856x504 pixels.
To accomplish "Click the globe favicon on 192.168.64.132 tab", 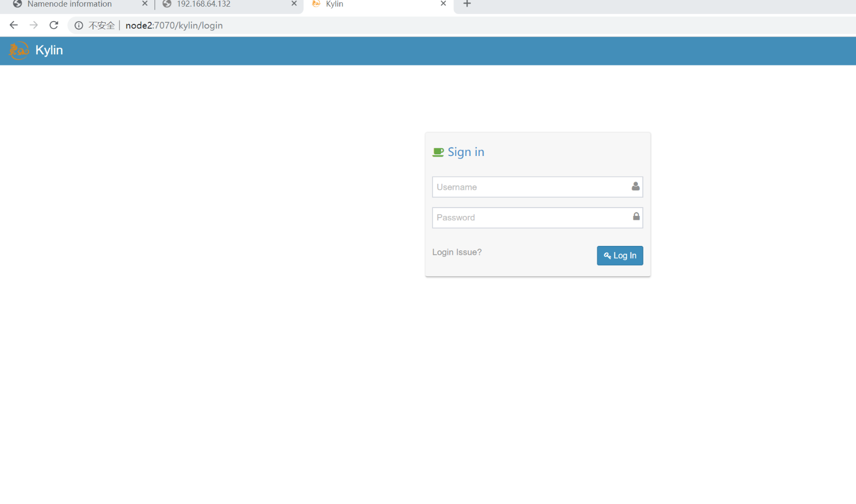I will [x=167, y=4].
